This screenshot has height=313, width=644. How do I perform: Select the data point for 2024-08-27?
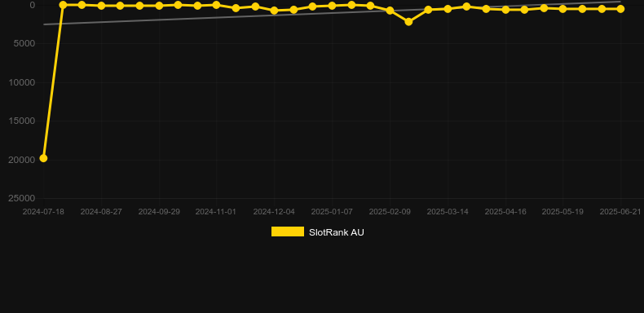point(101,6)
